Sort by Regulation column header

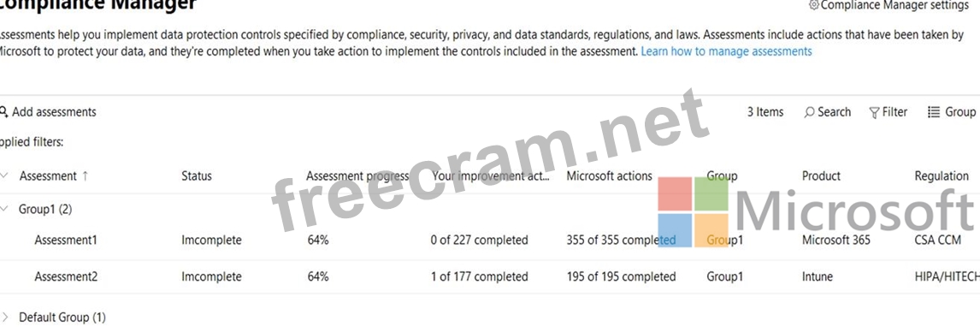[x=942, y=176]
